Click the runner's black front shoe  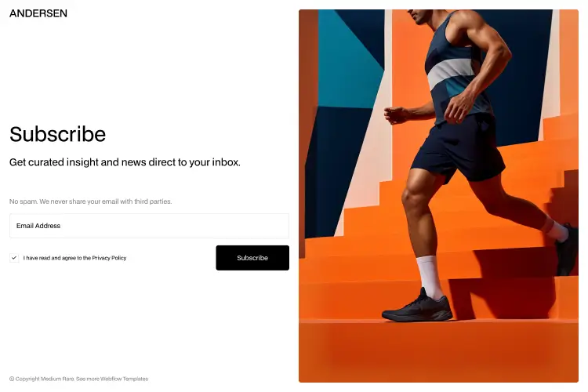[417, 307]
